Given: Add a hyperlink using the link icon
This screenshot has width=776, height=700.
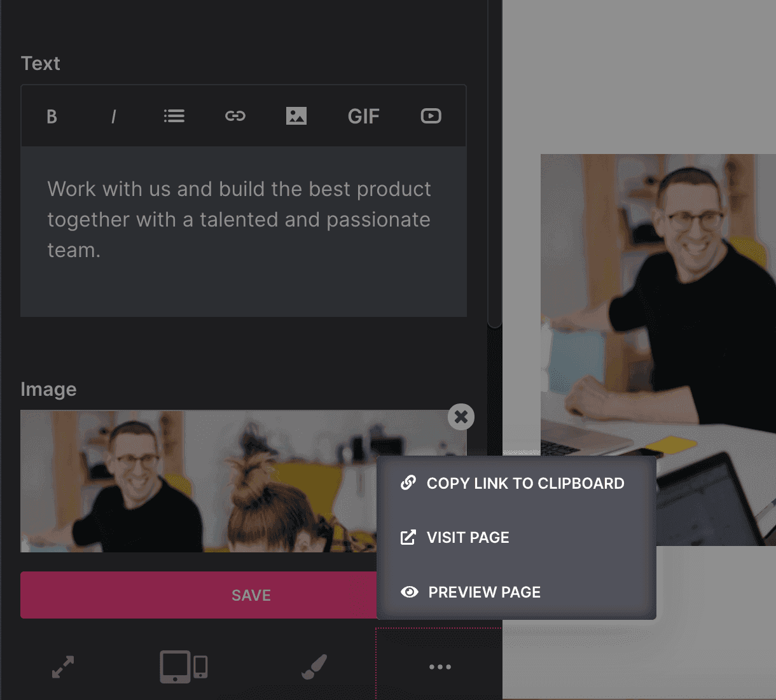Looking at the screenshot, I should tap(235, 116).
